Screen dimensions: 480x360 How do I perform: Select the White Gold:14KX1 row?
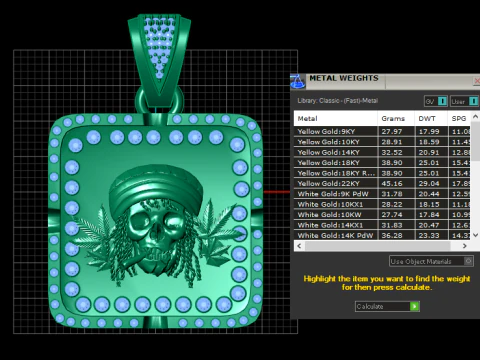(382, 225)
